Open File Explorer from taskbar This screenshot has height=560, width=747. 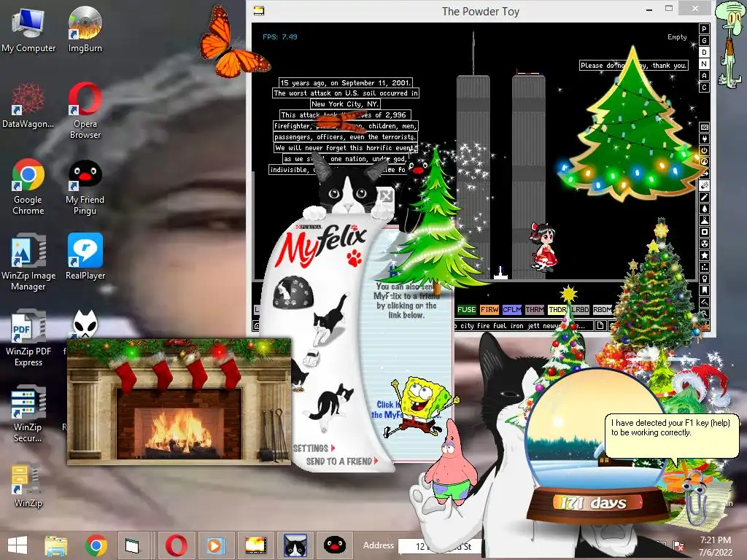55,545
